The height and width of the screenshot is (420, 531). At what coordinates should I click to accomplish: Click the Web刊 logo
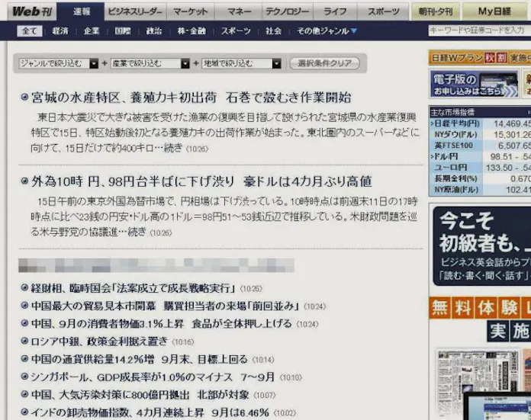pyautogui.click(x=31, y=11)
